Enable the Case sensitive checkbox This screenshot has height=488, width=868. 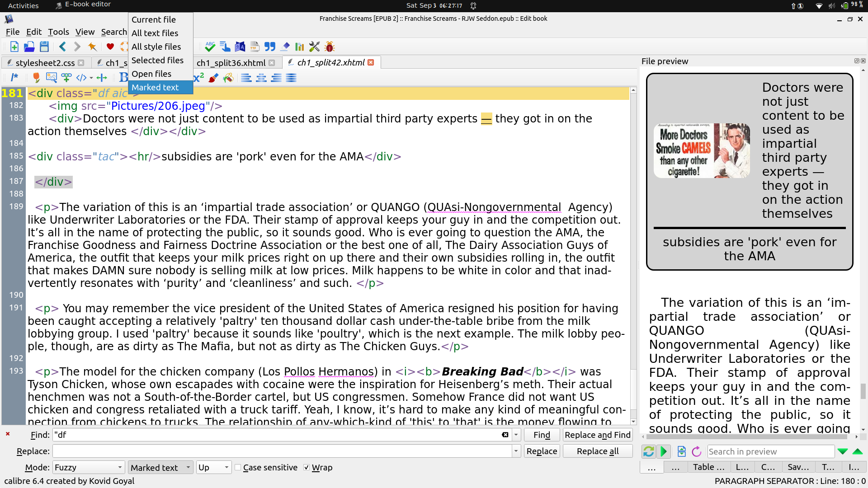click(238, 467)
